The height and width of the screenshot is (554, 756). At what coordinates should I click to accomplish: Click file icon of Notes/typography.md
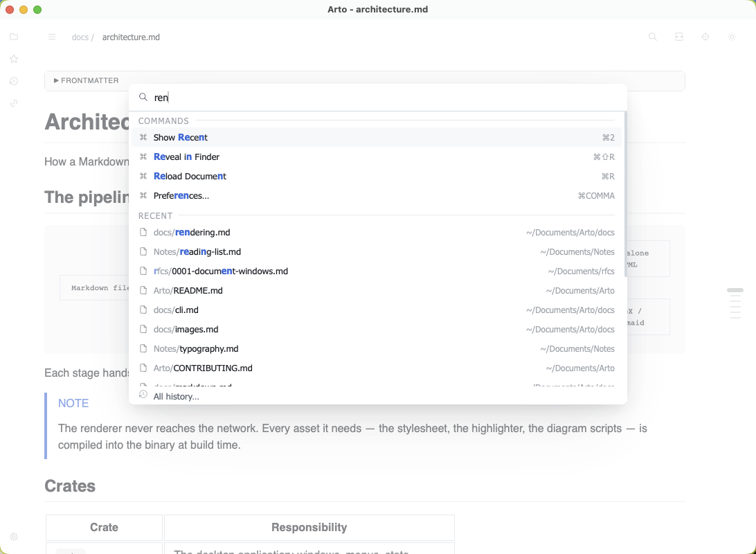[x=143, y=348]
